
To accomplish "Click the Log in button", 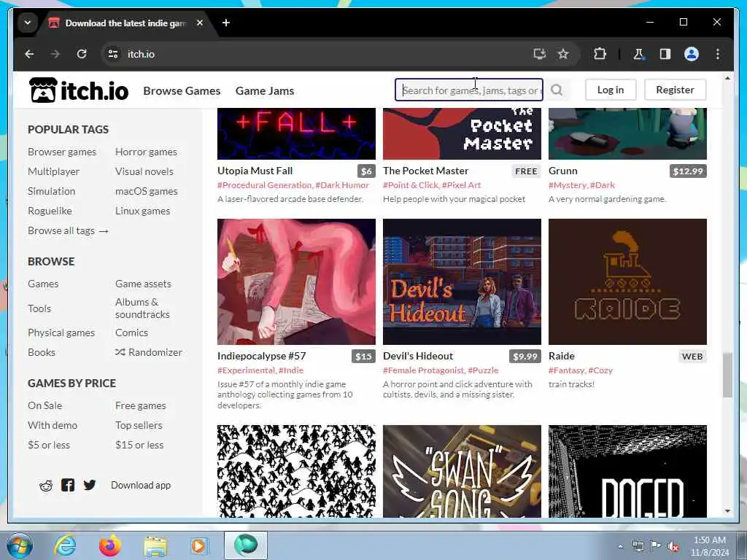I will (x=611, y=90).
